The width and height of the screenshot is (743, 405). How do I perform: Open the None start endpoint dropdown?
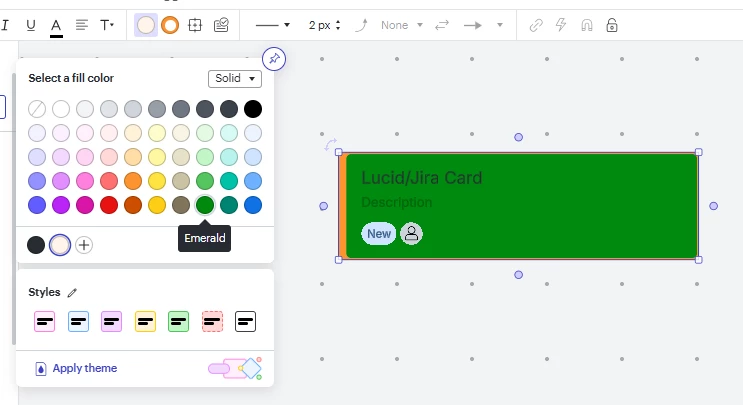tap(401, 25)
